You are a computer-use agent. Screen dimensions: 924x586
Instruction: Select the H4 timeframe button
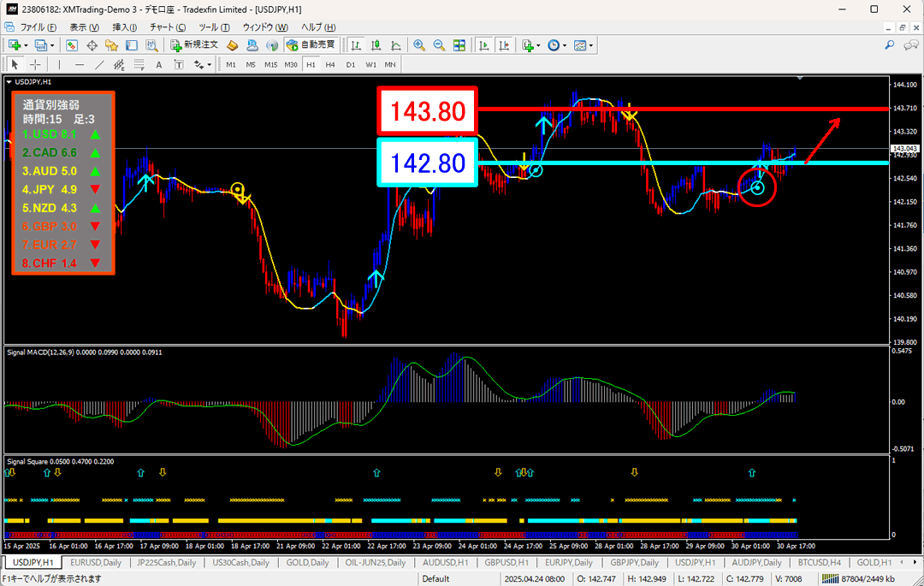pos(330,64)
